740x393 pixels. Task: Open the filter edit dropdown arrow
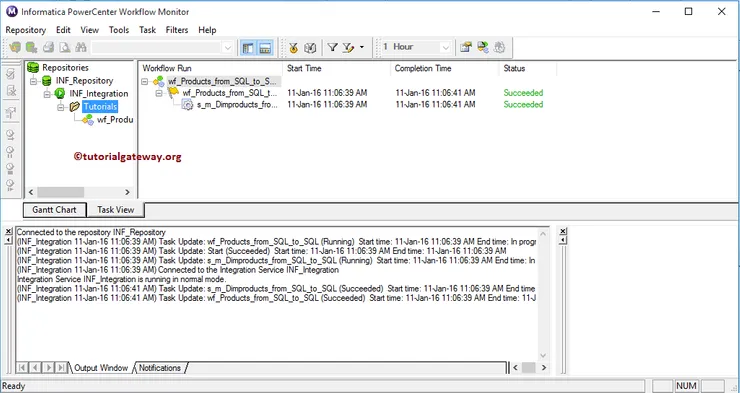pos(362,47)
